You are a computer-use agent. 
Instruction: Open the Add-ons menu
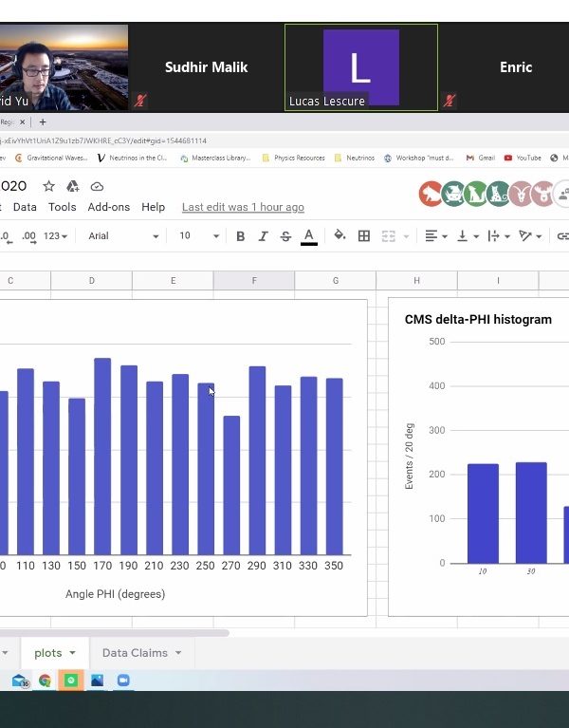(x=108, y=207)
